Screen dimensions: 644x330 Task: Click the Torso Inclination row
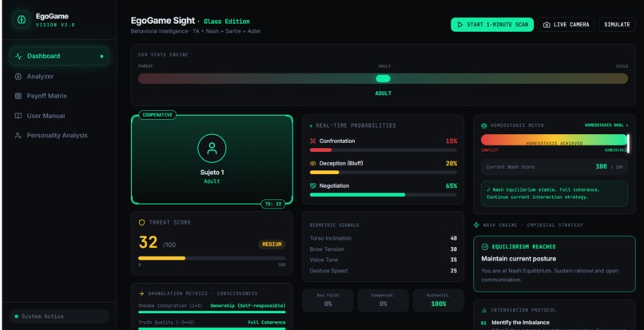coord(384,238)
